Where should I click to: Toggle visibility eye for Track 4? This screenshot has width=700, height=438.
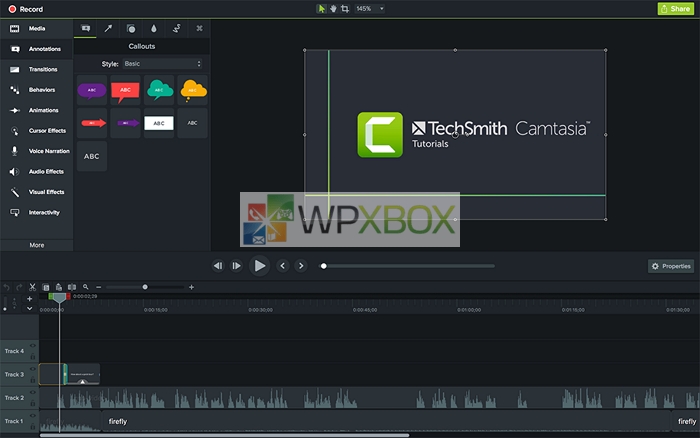click(x=33, y=346)
